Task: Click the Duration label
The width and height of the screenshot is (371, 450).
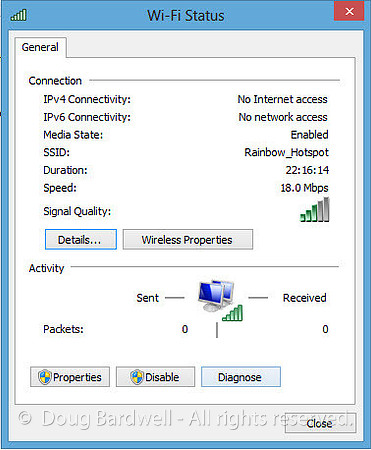Action: point(65,170)
